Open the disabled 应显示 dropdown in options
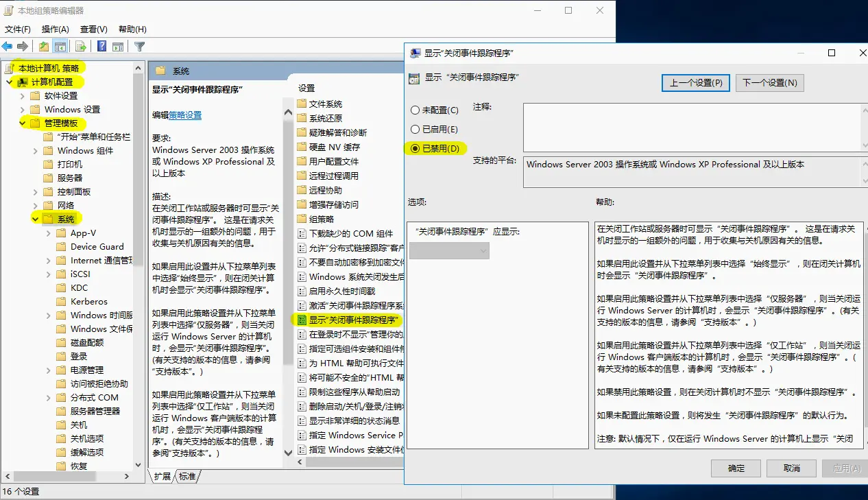The height and width of the screenshot is (500, 868). point(449,250)
